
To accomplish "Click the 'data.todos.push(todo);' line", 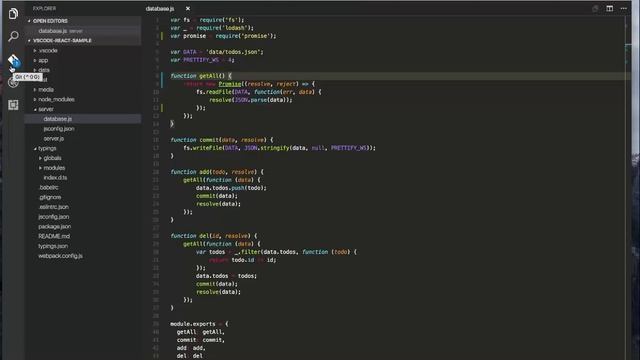I will coord(231,188).
